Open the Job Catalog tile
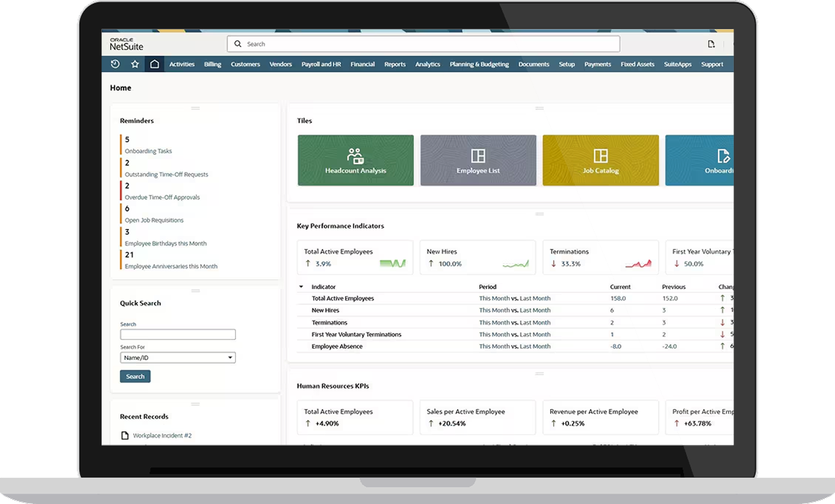835x504 pixels. point(601,160)
